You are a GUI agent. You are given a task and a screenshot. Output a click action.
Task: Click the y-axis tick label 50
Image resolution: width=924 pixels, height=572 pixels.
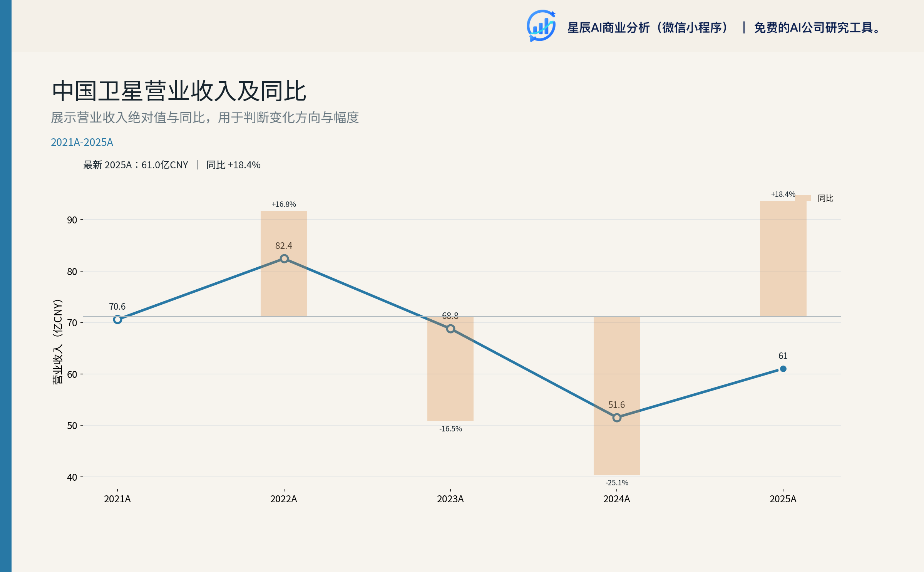click(72, 426)
